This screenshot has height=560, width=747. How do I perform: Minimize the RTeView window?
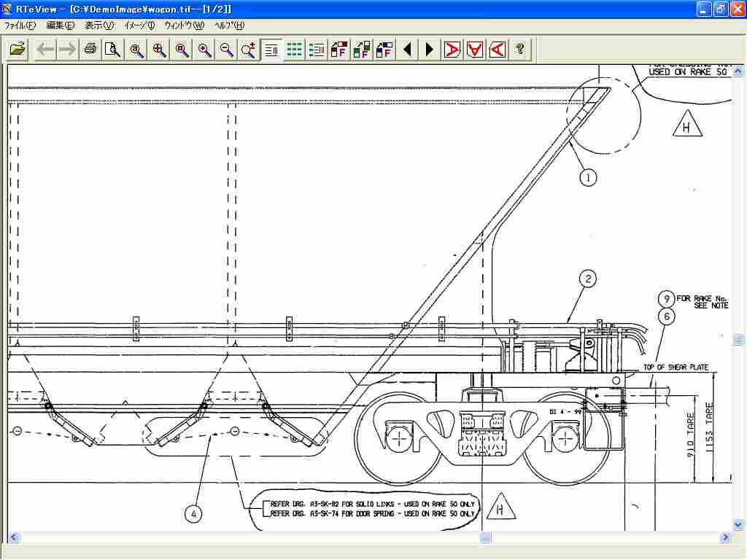(x=704, y=9)
